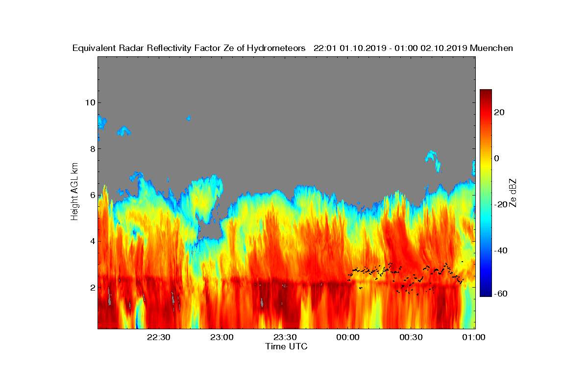588x392 pixels.
Task: Click the dark blue bottom of the colorbar
Action: click(x=486, y=293)
